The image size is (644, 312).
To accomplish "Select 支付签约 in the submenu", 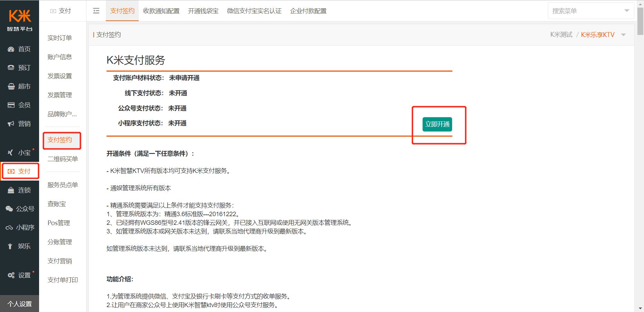I will click(59, 140).
